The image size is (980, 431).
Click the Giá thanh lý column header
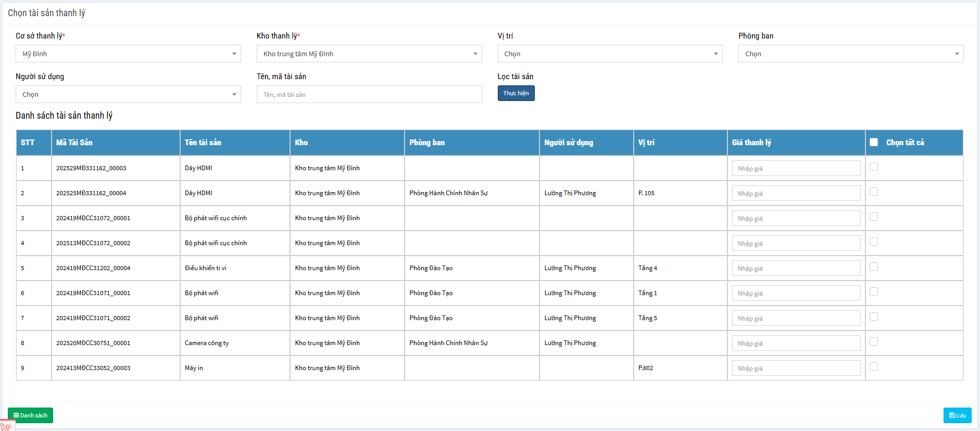[751, 143]
